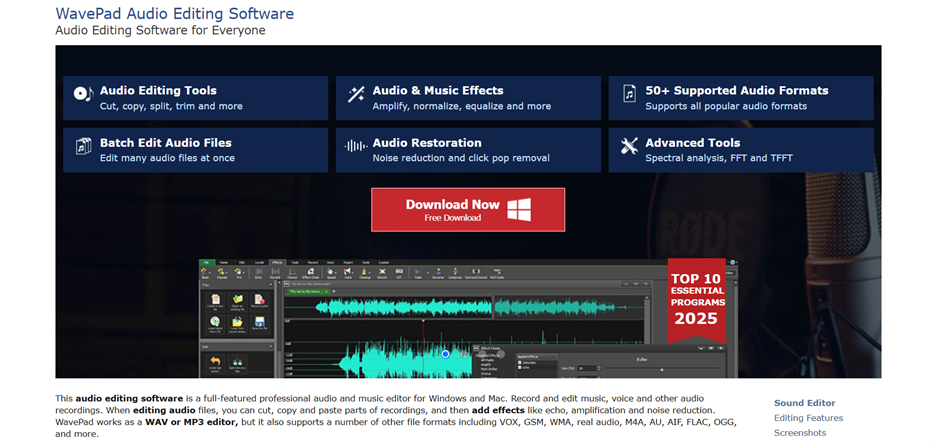Click the Audio Restoration waveform icon

356,146
